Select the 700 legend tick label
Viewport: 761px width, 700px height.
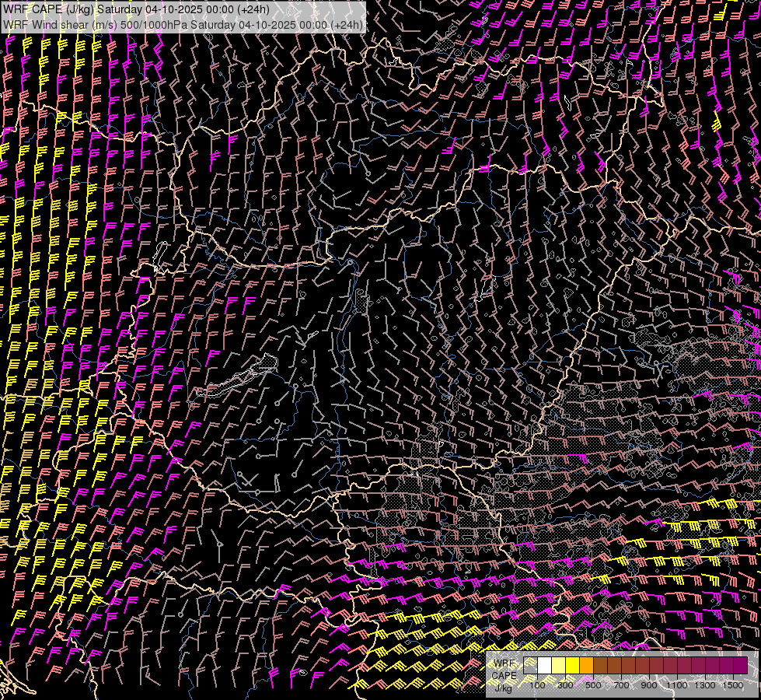coord(621,685)
